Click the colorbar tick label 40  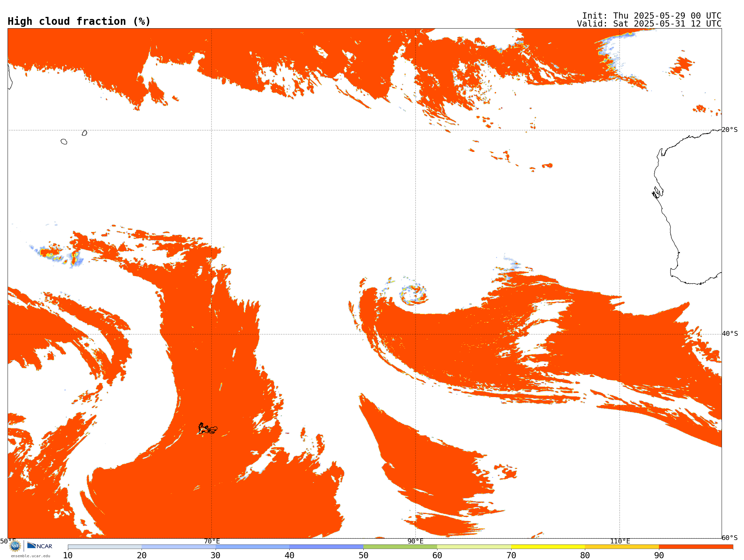(x=289, y=556)
